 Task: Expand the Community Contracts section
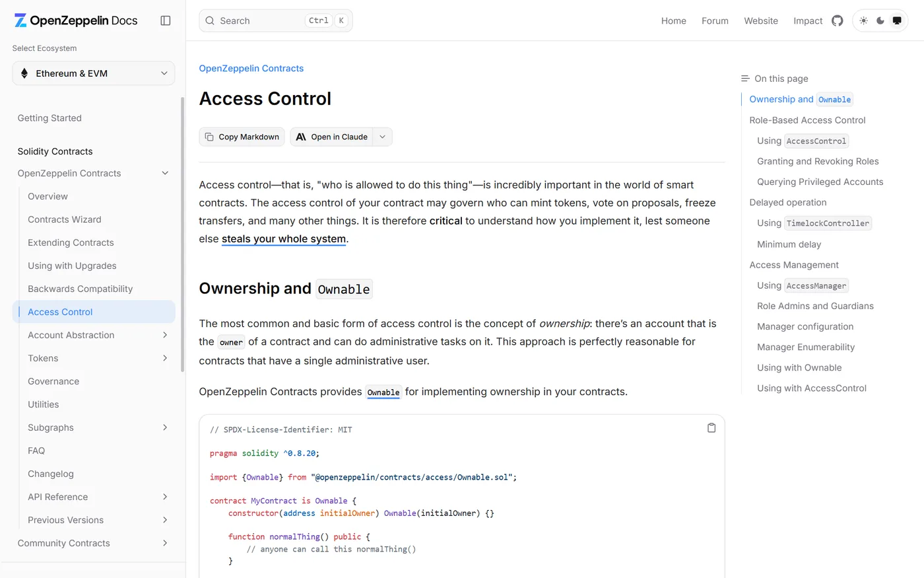pyautogui.click(x=165, y=543)
